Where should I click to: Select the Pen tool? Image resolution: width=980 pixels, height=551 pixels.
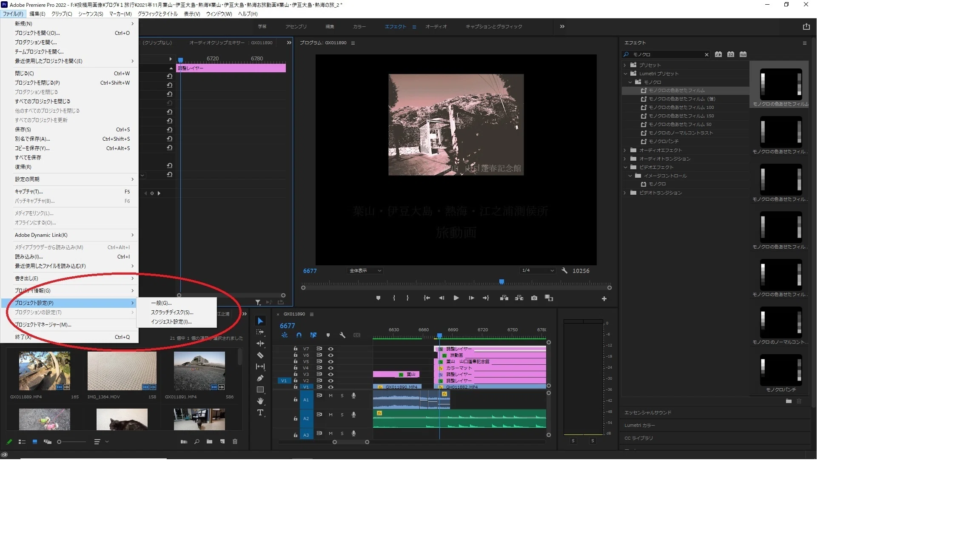[x=260, y=378]
